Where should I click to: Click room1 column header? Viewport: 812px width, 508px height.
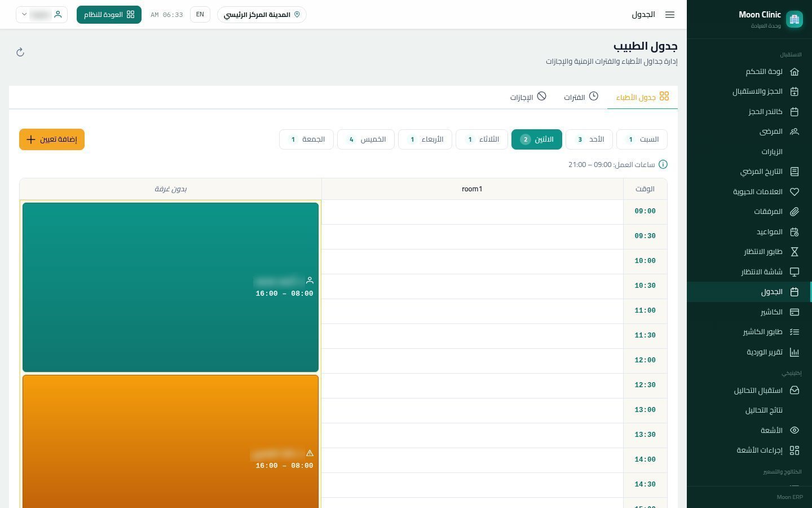[x=473, y=189]
